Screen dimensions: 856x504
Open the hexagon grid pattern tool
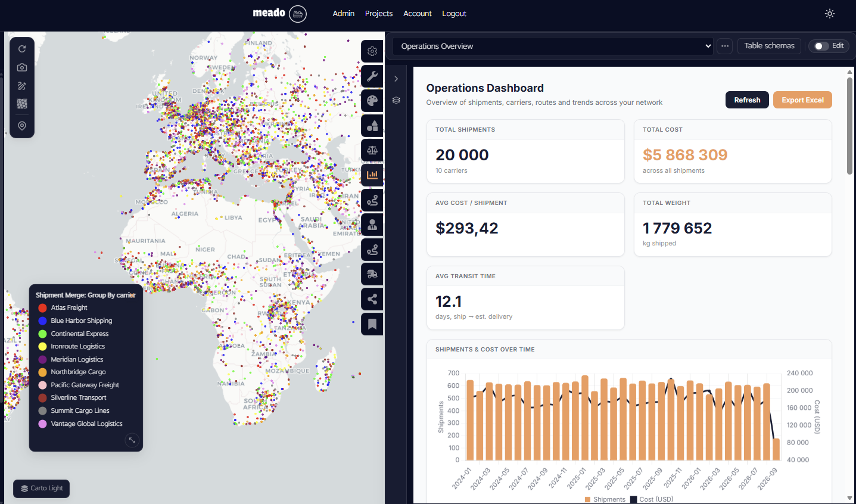pyautogui.click(x=22, y=104)
